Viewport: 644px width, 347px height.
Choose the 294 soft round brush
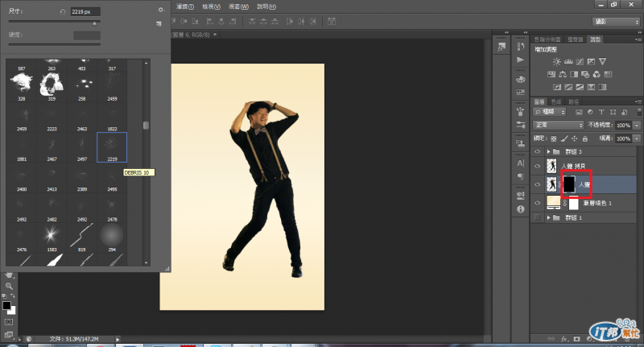(111, 233)
